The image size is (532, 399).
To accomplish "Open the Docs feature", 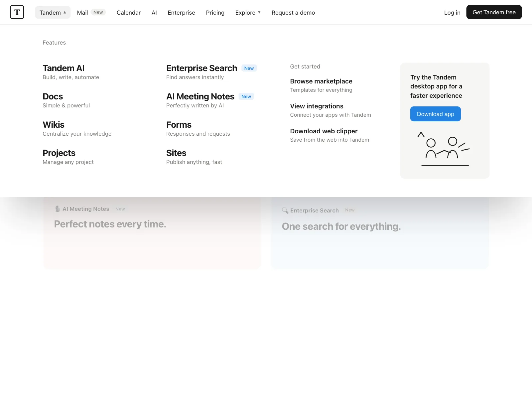I will click(x=66, y=100).
